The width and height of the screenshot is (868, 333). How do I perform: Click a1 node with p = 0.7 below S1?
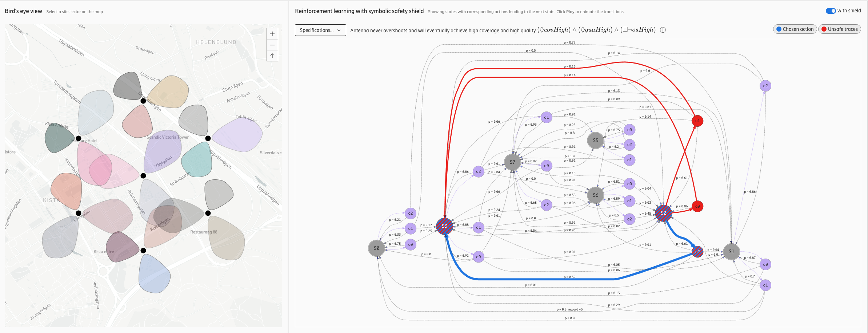[x=765, y=285]
